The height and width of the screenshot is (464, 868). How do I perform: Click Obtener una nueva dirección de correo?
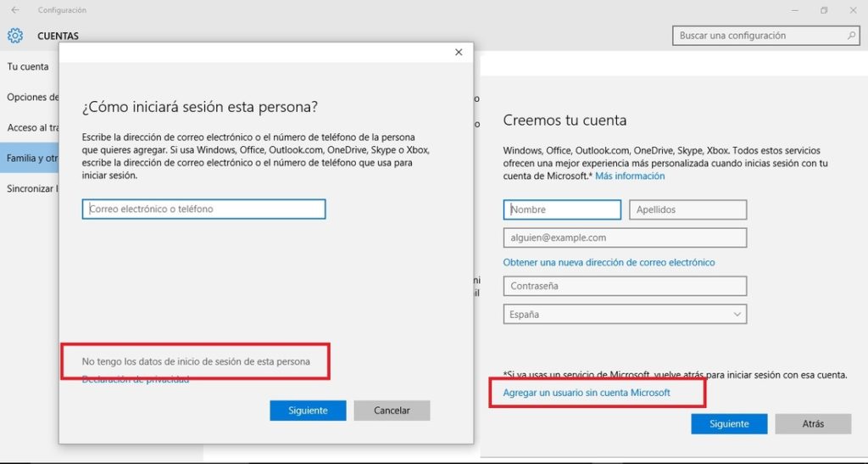coord(609,262)
